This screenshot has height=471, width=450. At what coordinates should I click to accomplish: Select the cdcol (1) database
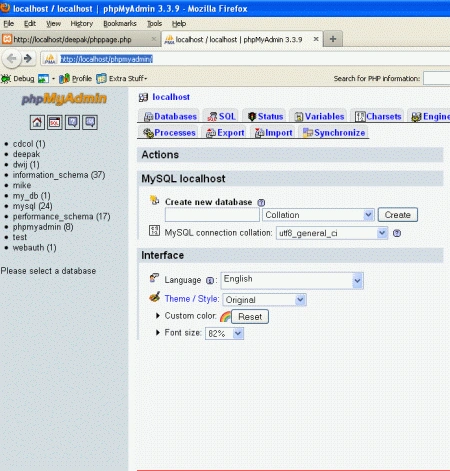29,144
